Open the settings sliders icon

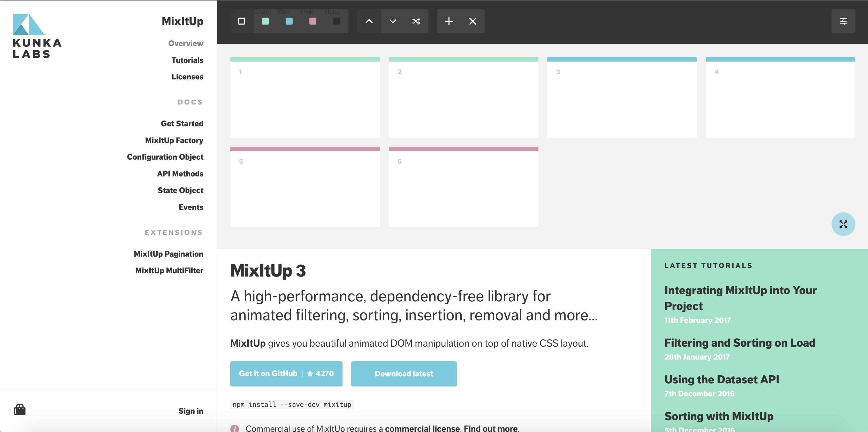(843, 21)
